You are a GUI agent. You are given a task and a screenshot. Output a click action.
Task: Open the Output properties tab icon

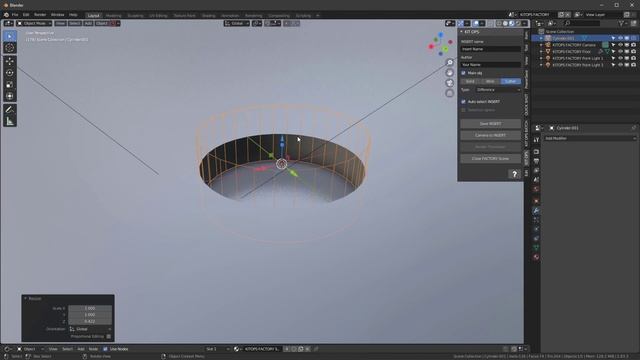(x=536, y=161)
